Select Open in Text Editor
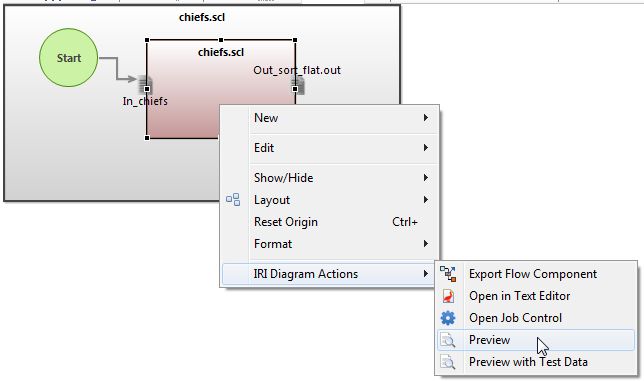Image resolution: width=644 pixels, height=381 pixels. pyautogui.click(x=536, y=296)
